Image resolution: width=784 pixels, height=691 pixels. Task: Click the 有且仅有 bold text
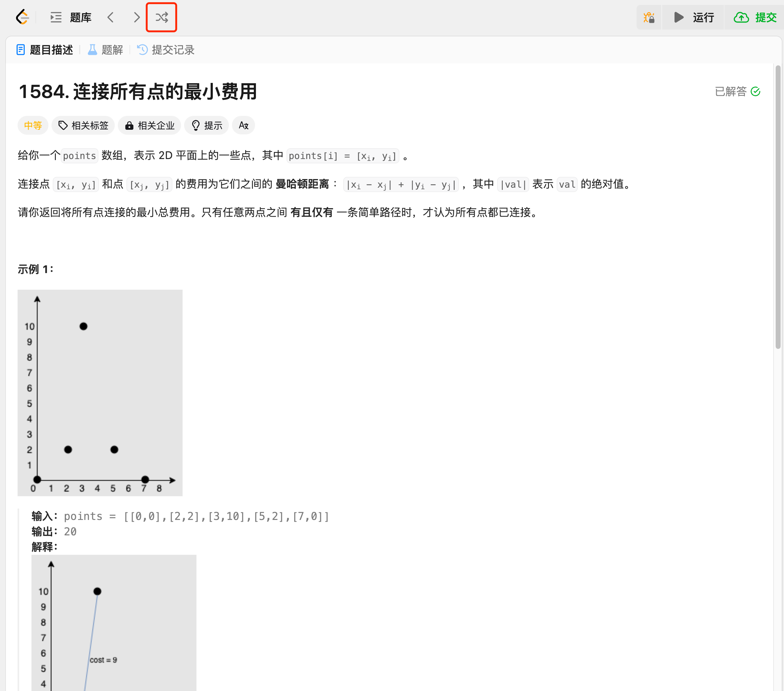point(312,212)
